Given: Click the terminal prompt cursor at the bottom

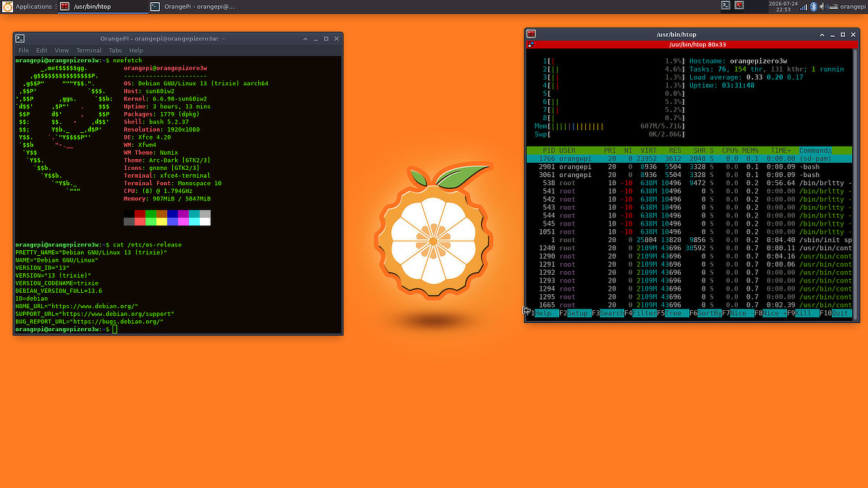Looking at the screenshot, I should click(115, 330).
